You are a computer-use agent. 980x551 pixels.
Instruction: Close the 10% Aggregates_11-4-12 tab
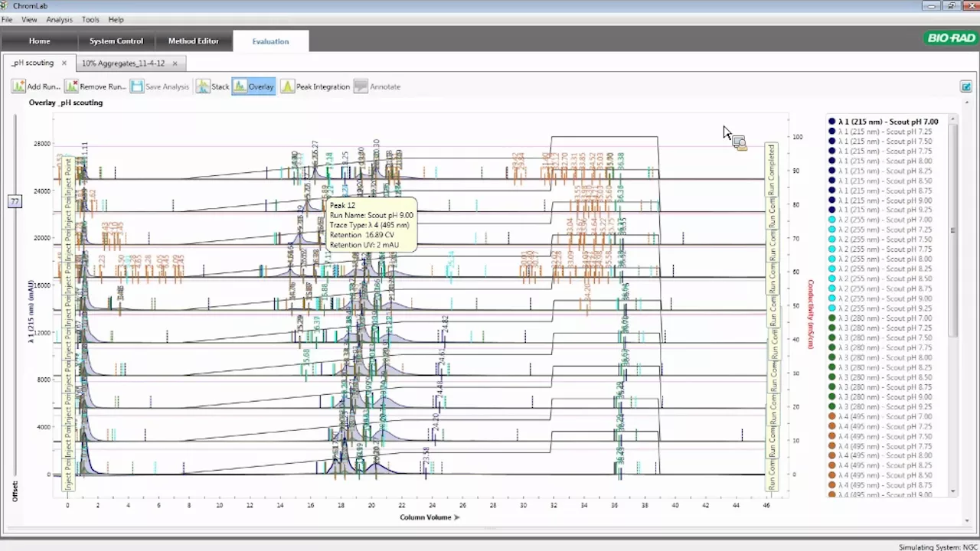(x=175, y=63)
